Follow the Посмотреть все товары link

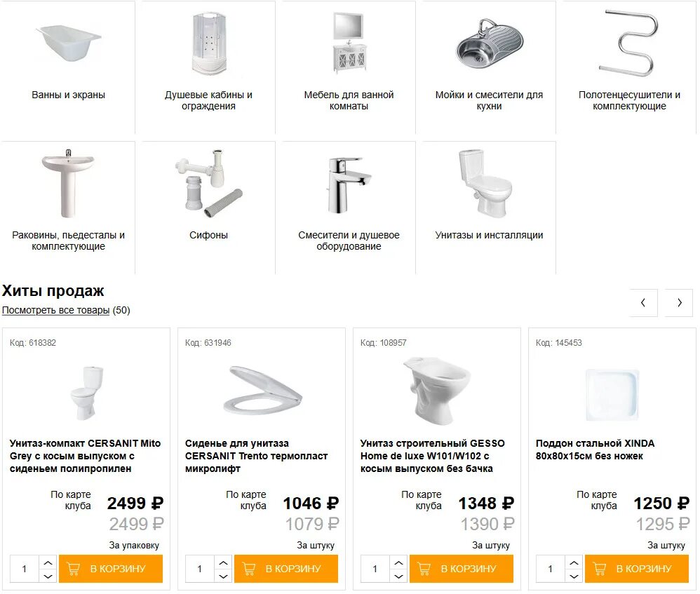pyautogui.click(x=56, y=310)
